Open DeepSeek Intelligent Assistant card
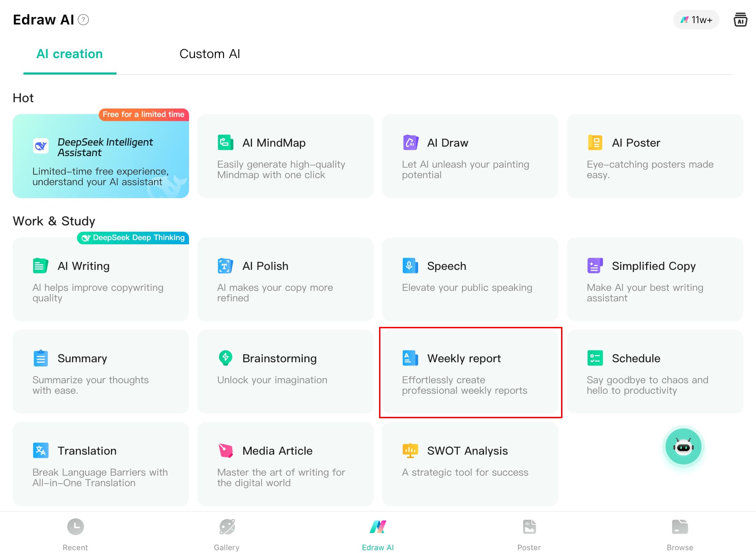 coord(101,156)
